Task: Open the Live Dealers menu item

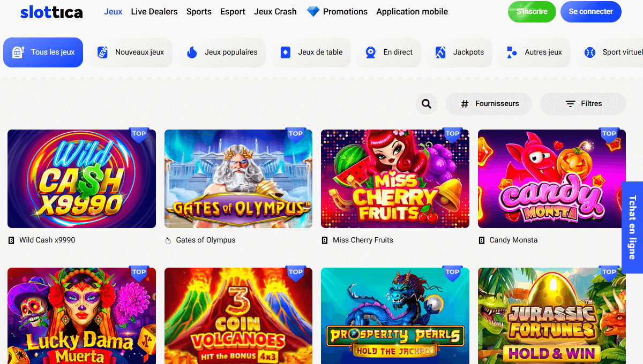Action: coord(154,11)
